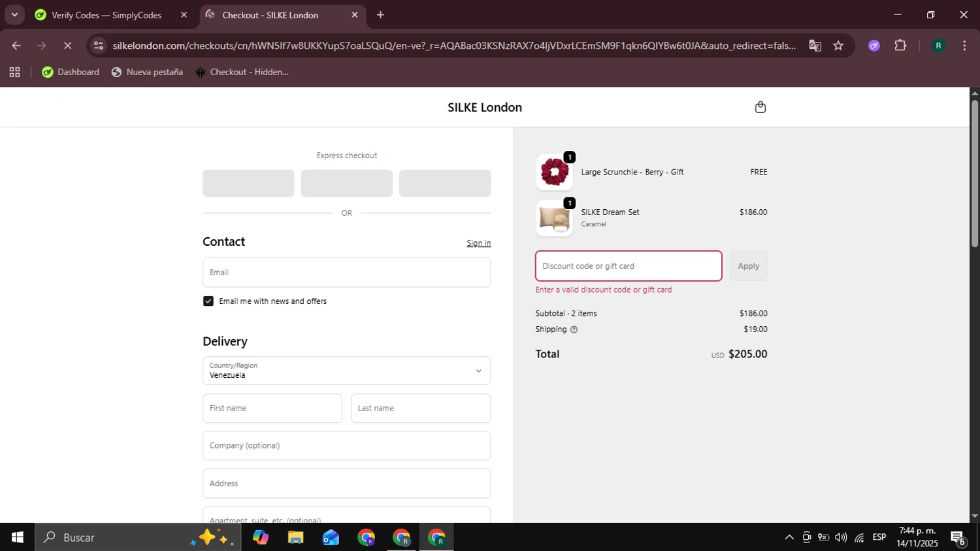The height and width of the screenshot is (551, 980).
Task: Click the translate page icon
Action: click(x=815, y=46)
